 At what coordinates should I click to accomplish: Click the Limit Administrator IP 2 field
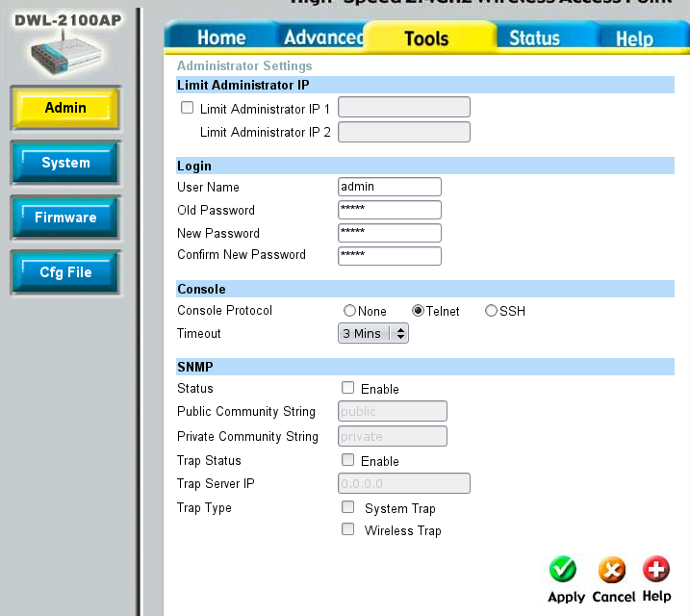tap(404, 132)
